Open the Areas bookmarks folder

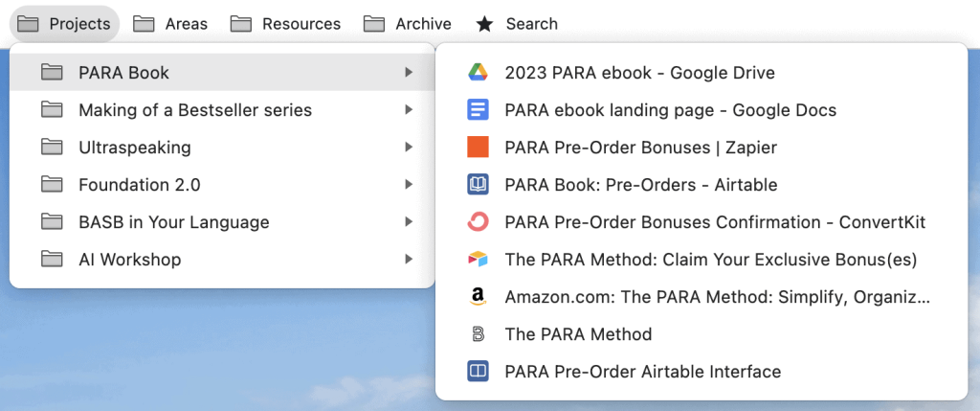pyautogui.click(x=170, y=24)
